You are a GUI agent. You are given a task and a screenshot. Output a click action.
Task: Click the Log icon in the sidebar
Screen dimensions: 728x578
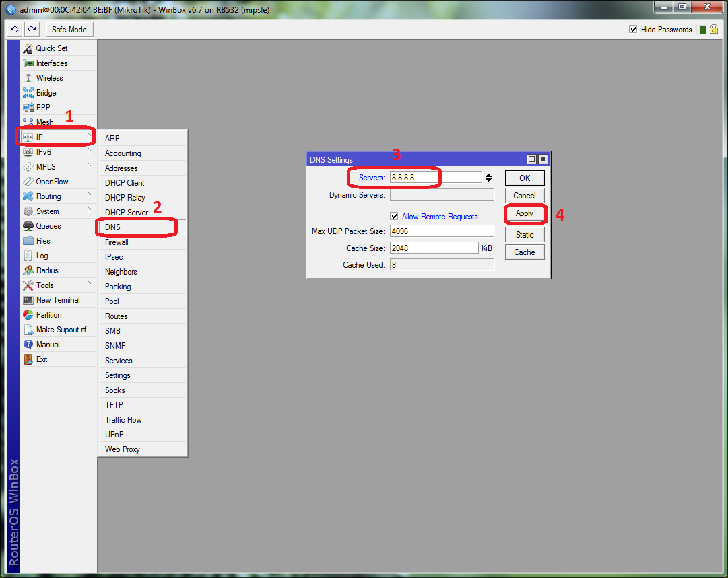pyautogui.click(x=28, y=256)
